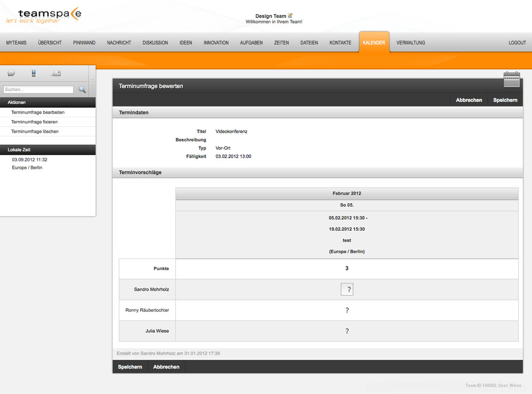Image resolution: width=532 pixels, height=394 pixels.
Task: Open the ZEITEN tab
Action: (x=281, y=43)
